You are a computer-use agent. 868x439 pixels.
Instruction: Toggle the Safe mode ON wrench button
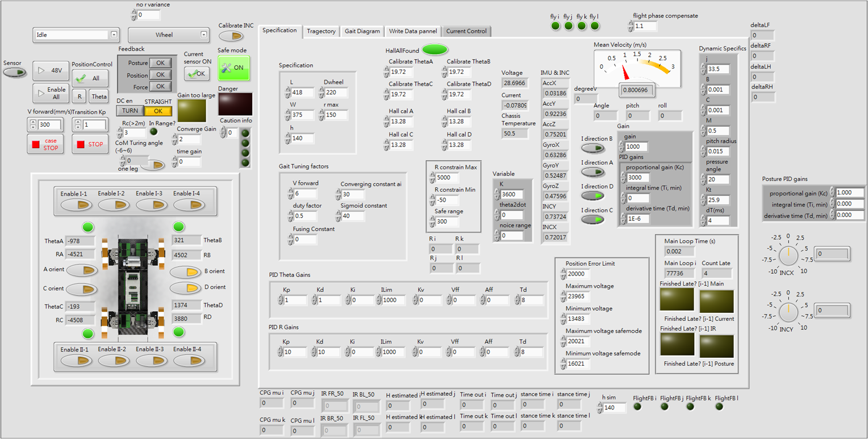point(233,68)
